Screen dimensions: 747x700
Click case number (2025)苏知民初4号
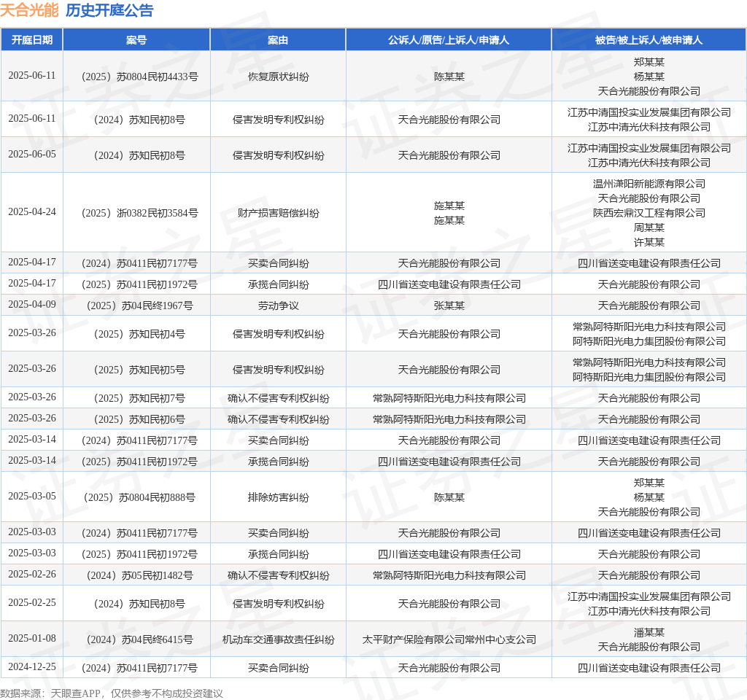point(139,334)
